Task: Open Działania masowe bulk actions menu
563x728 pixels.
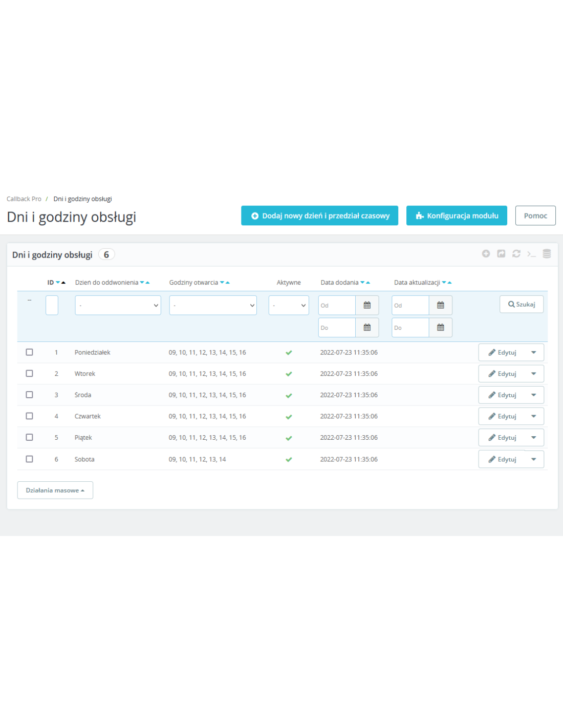Action: coord(55,490)
